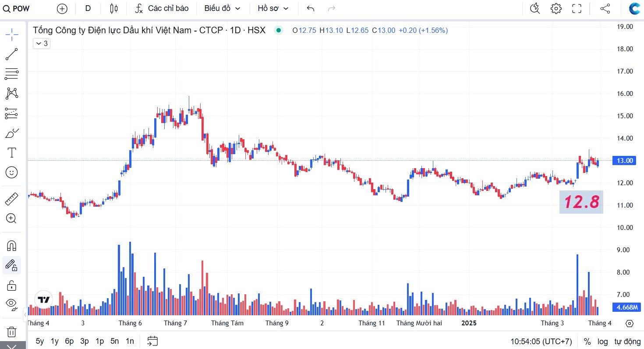Hide all drawings with eye icon
644x349 pixels.
click(12, 304)
